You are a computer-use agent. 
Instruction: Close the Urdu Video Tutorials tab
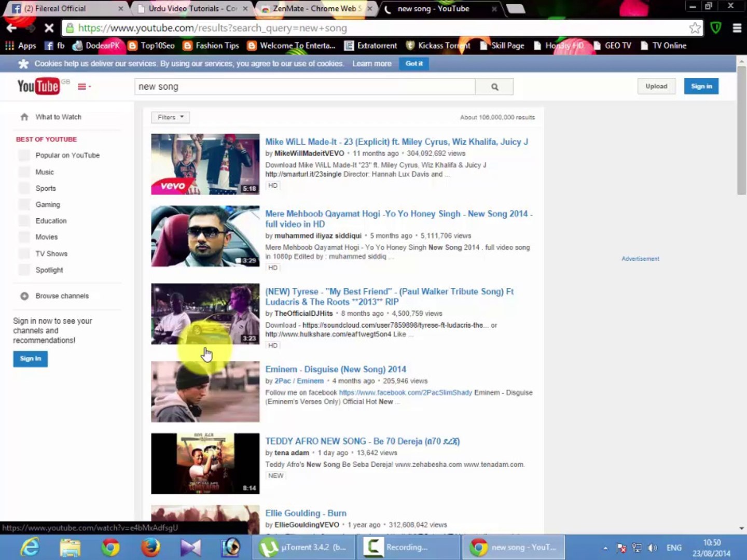245,9
